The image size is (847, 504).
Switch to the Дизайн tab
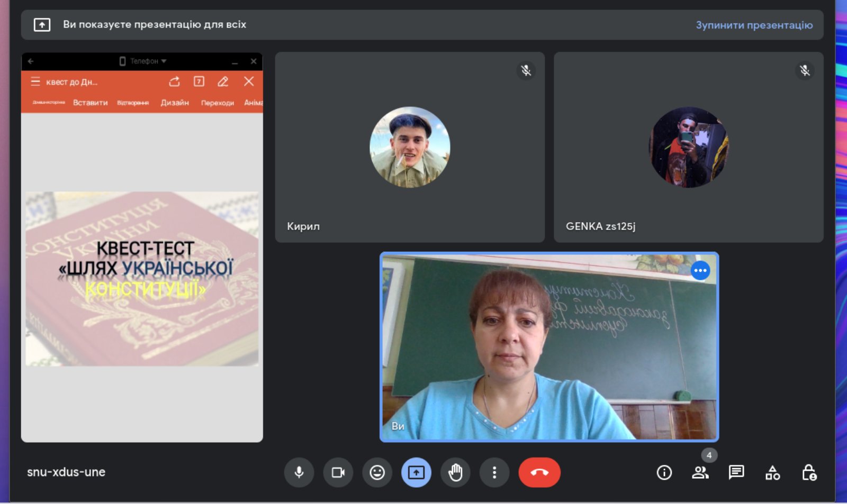[175, 103]
